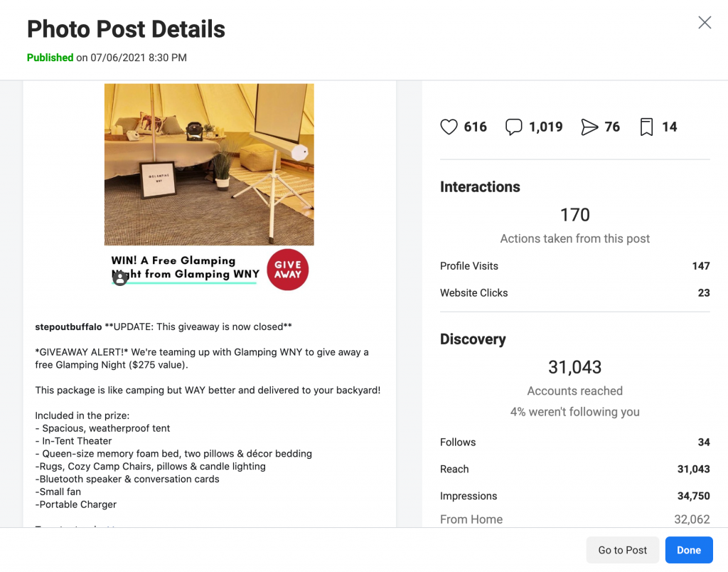This screenshot has width=728, height=572.
Task: Click the Reach row label
Action: pyautogui.click(x=454, y=469)
